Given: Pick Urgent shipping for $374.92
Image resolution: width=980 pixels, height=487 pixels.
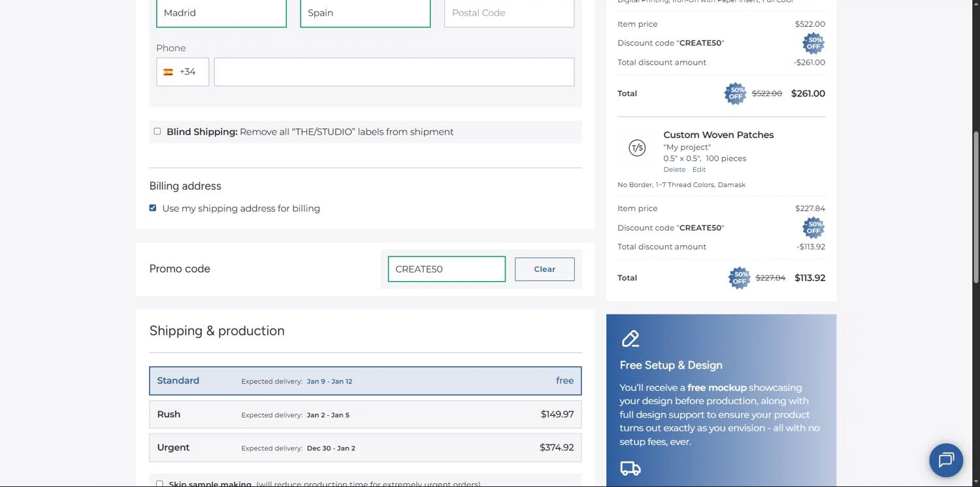Looking at the screenshot, I should tap(365, 448).
